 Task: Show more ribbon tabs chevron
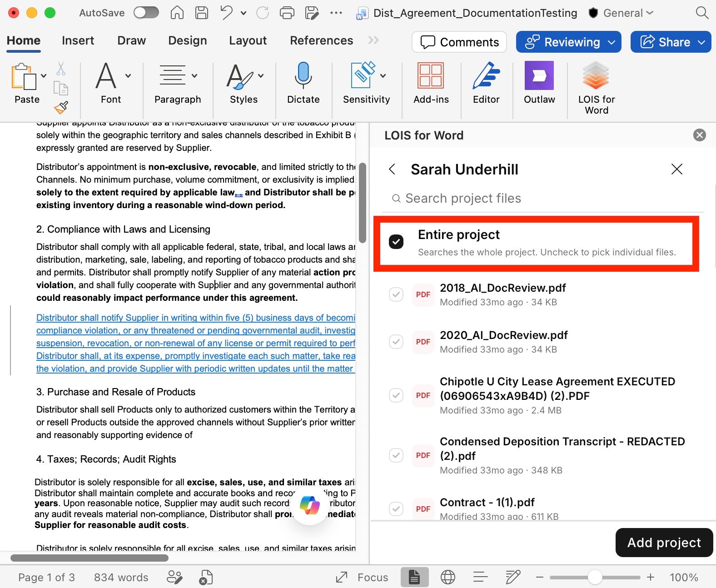[373, 40]
